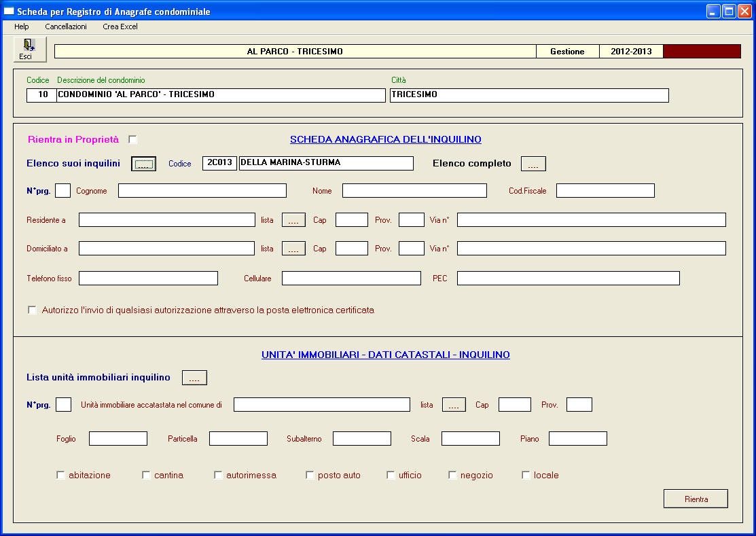
Task: Click the inquilino Codice field 2C013
Action: 220,164
